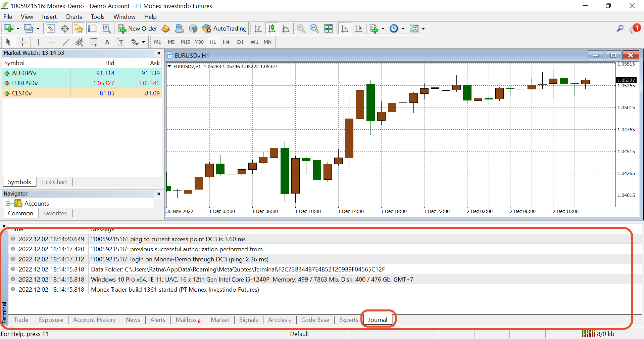644x339 pixels.
Task: Toggle the Market Watch window icon
Action: coord(51,29)
